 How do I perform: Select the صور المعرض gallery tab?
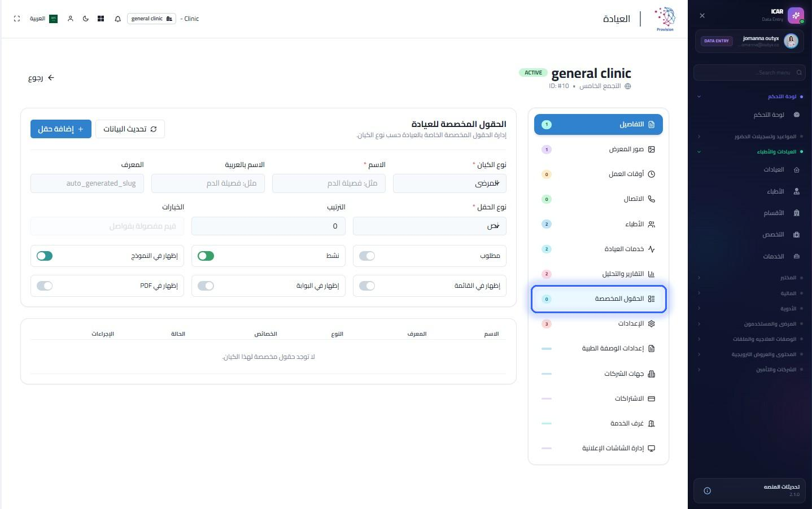pyautogui.click(x=599, y=150)
